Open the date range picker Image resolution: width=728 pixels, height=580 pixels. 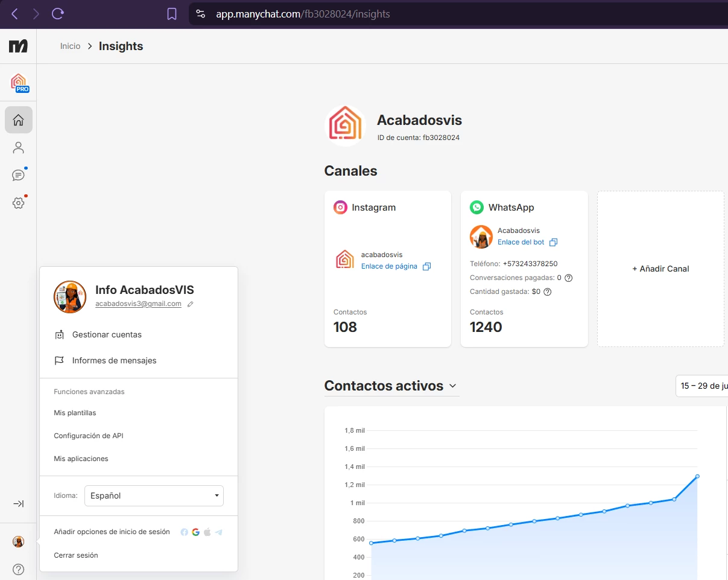click(x=701, y=386)
